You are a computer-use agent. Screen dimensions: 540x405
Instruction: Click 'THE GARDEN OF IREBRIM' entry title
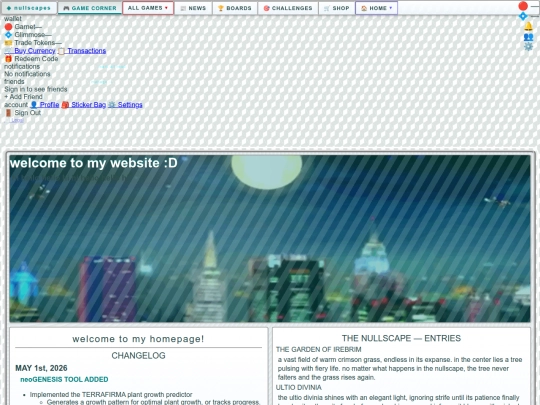pyautogui.click(x=319, y=350)
